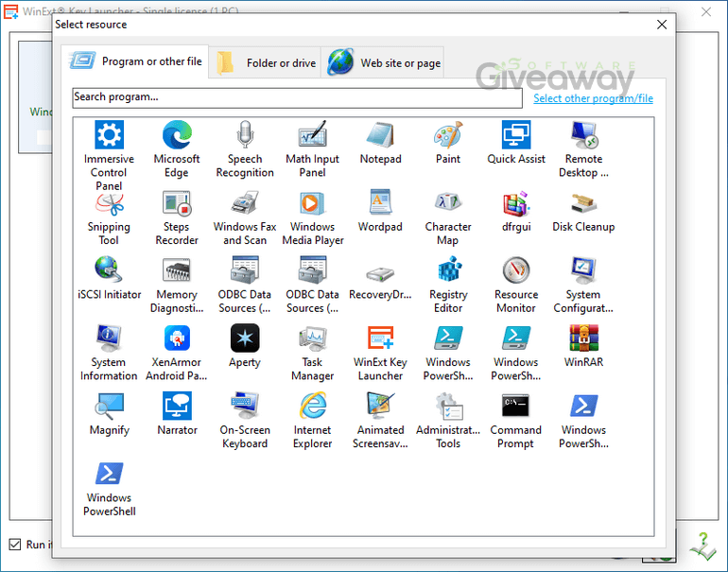Open the Folder or drive tab
Screen dimensions: 728x572
(x=265, y=62)
